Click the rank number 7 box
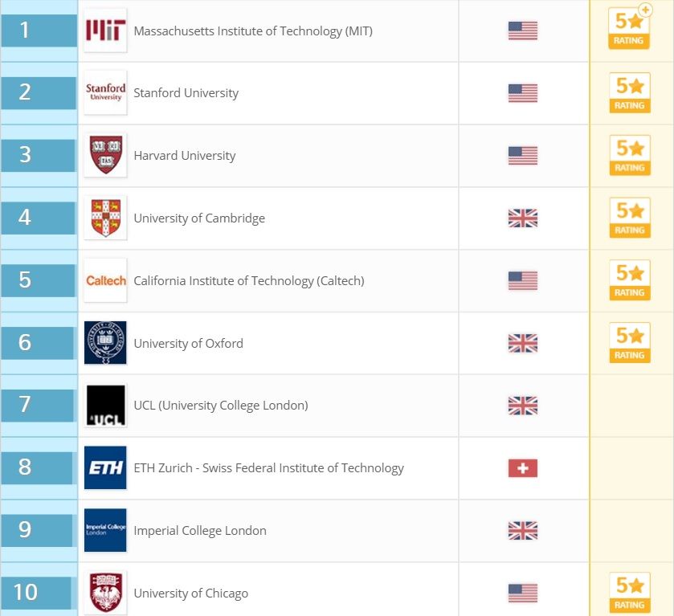This screenshot has width=674, height=616. pos(38,405)
